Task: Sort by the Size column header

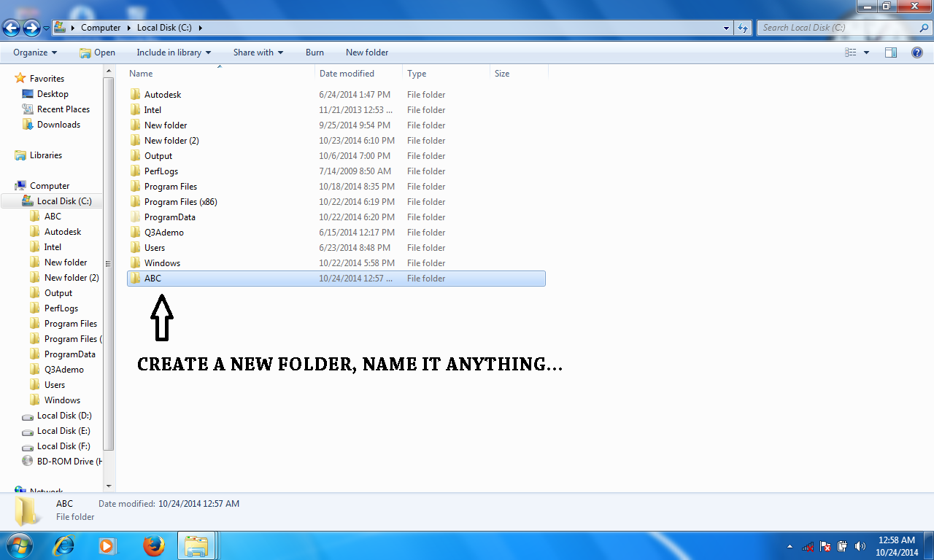Action: [x=519, y=74]
